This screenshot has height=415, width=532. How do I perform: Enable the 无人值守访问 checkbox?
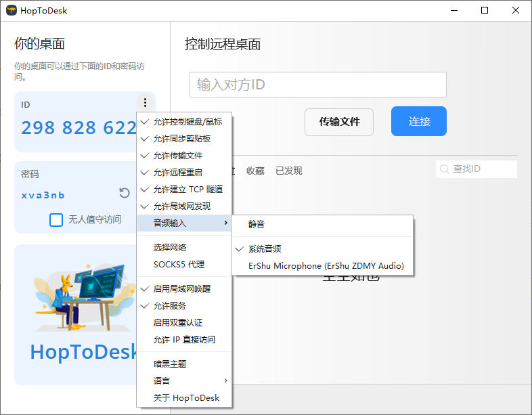56,220
